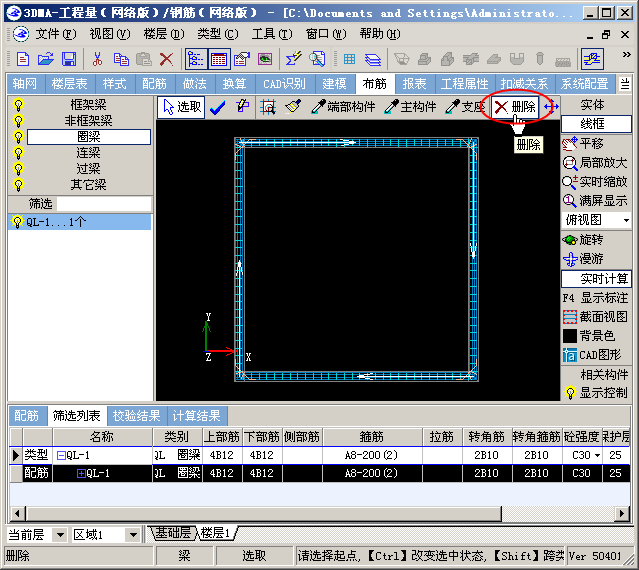Click the 删除 (delete) tool button
639x570 pixels.
515,107
